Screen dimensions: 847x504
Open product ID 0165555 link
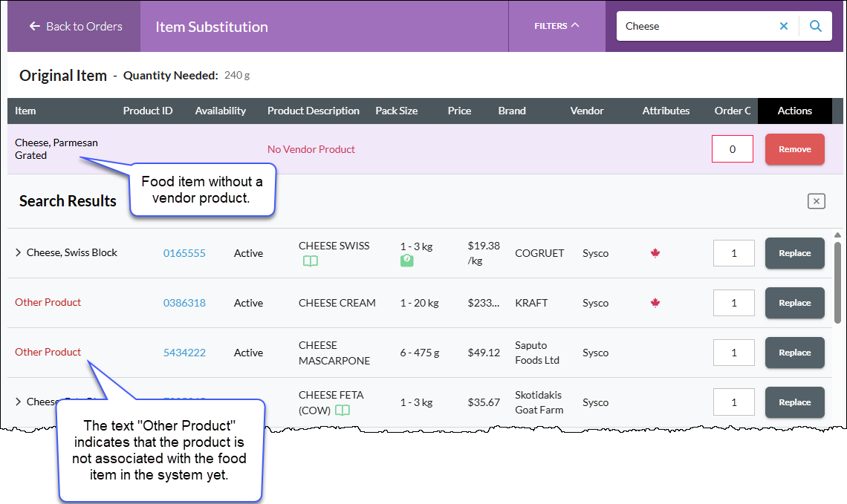(x=184, y=253)
